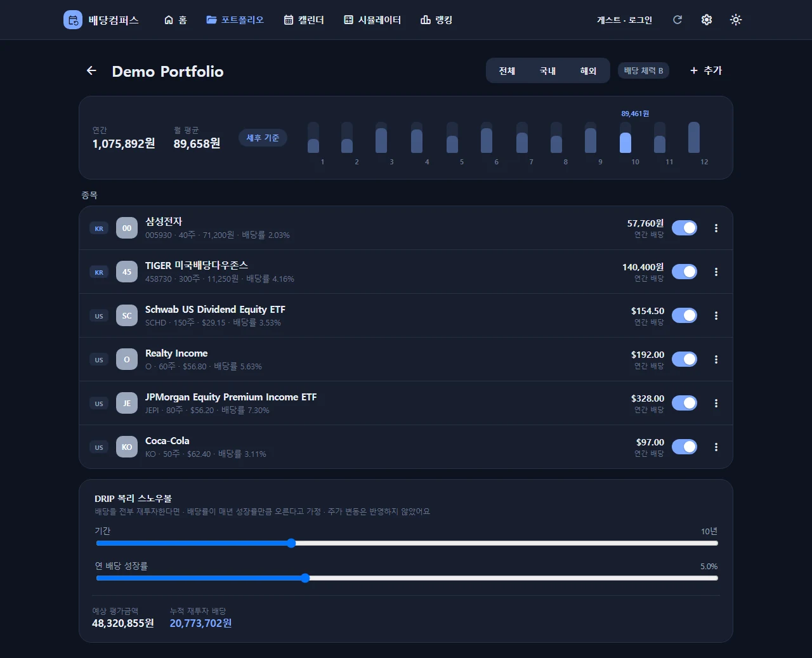Select the month 12 dividend bar

click(694, 137)
